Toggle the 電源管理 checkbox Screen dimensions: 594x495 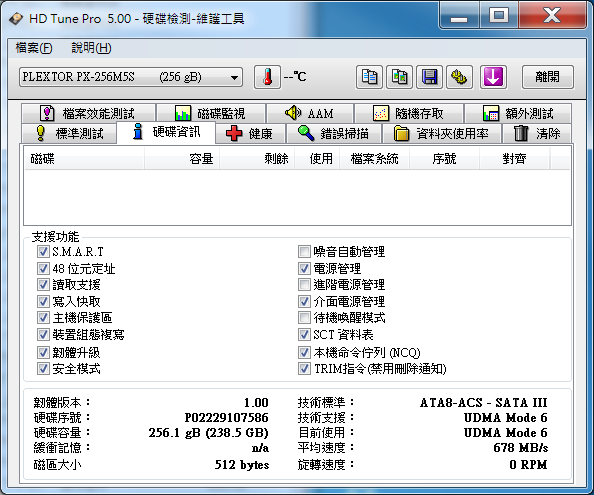click(x=304, y=269)
